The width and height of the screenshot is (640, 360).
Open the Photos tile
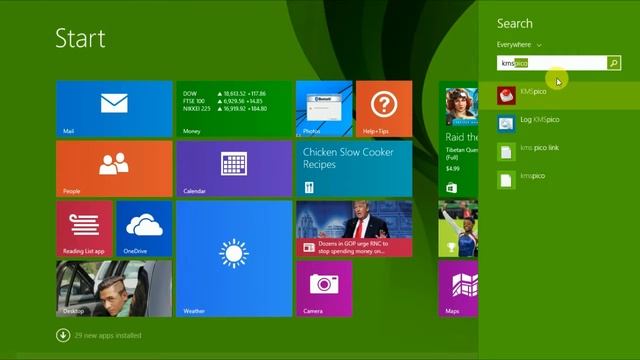324,109
